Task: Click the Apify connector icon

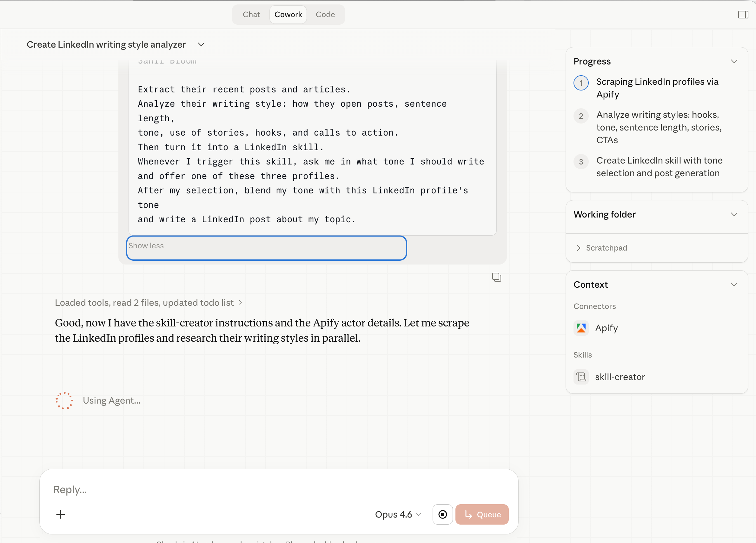Action: click(581, 328)
